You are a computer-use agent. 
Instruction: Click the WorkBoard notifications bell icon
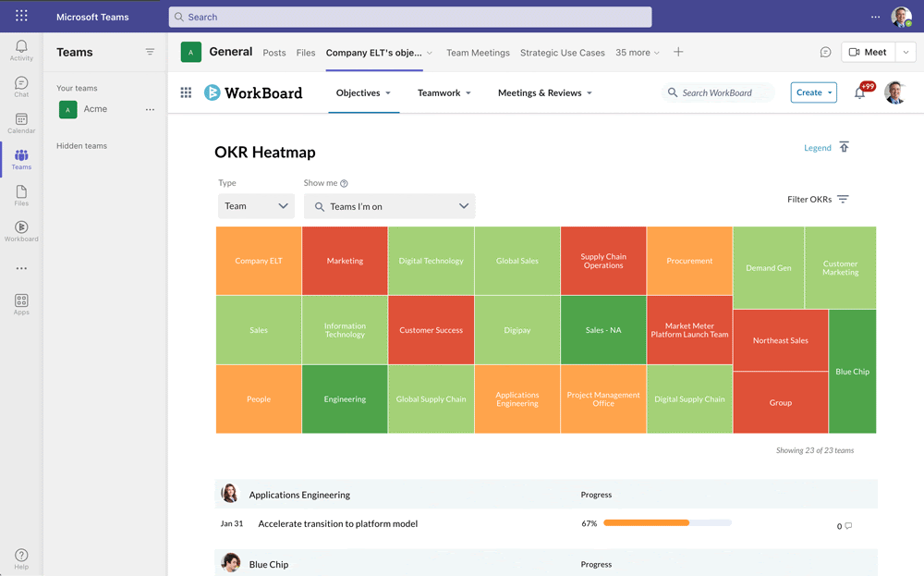point(860,92)
